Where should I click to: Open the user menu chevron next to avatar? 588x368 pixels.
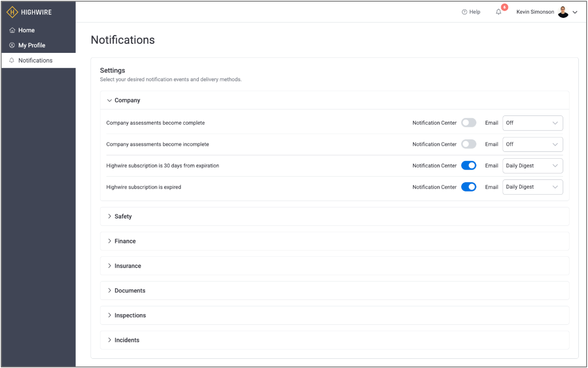[x=575, y=12]
